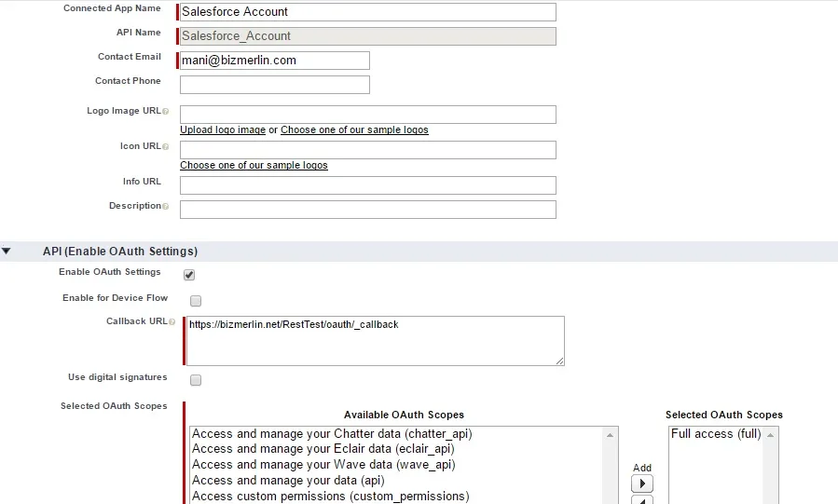Click the Logo Image URL input field
838x504 pixels.
(367, 115)
